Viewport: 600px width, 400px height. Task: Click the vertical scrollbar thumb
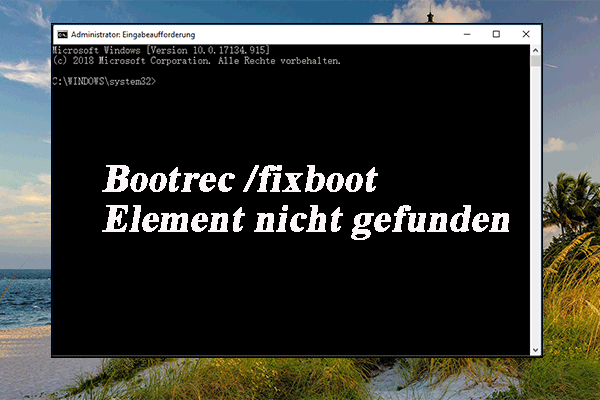[x=535, y=61]
